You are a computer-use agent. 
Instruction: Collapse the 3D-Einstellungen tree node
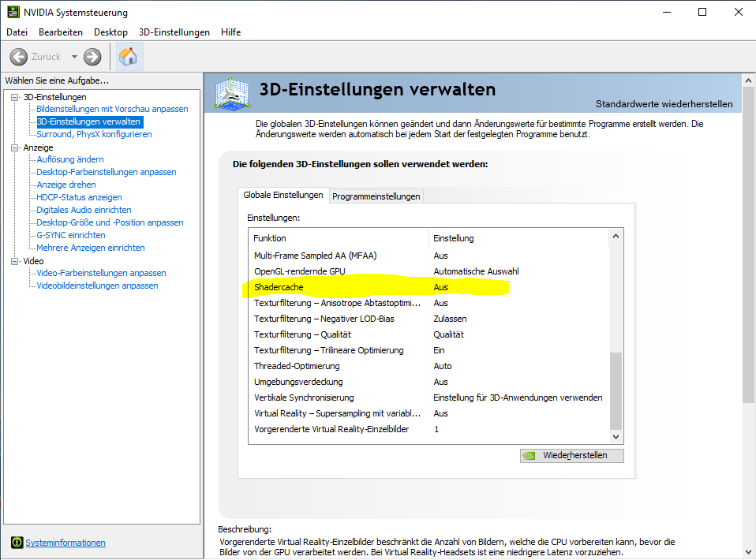[x=14, y=97]
